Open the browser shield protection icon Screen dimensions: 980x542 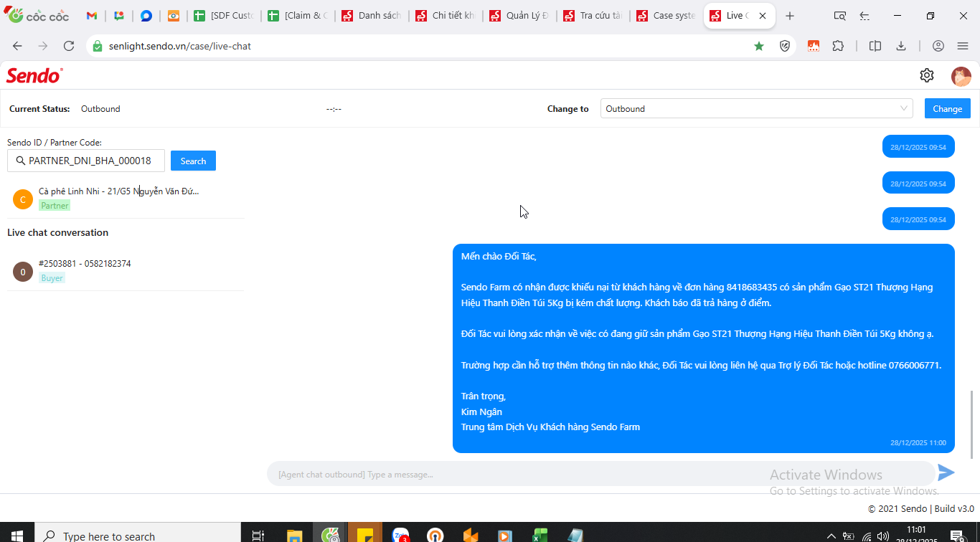click(x=785, y=46)
